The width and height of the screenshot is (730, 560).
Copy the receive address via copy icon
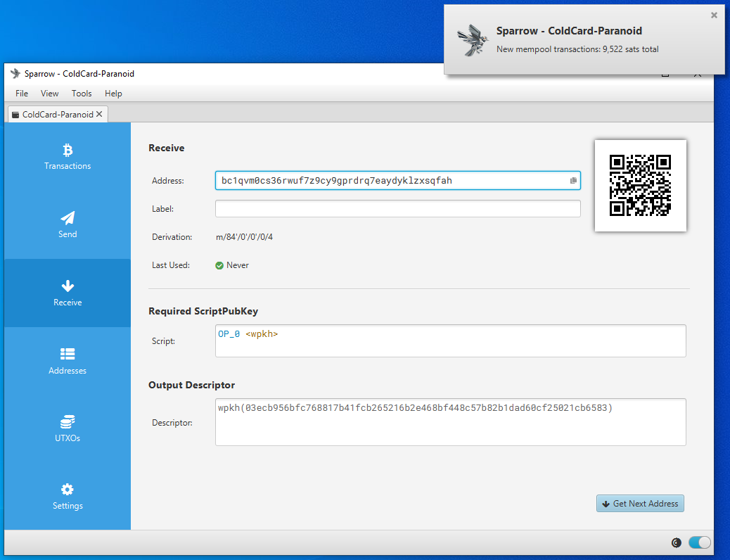pyautogui.click(x=574, y=181)
